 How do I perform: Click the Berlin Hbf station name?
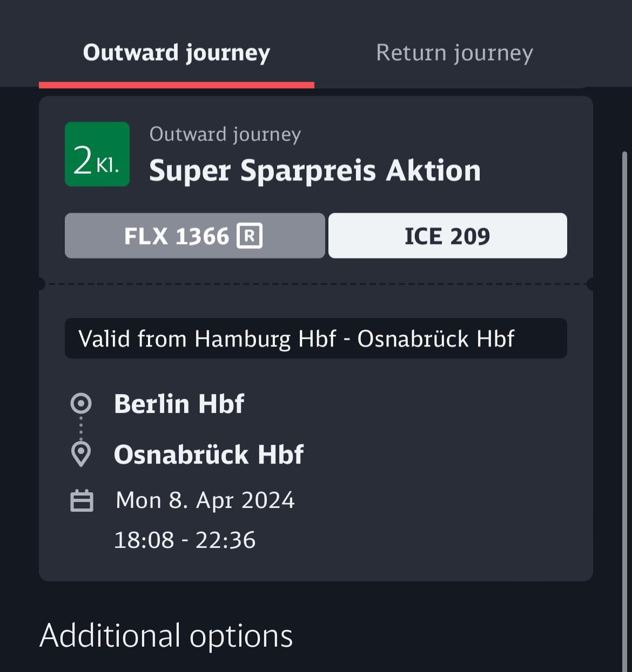pyautogui.click(x=179, y=404)
